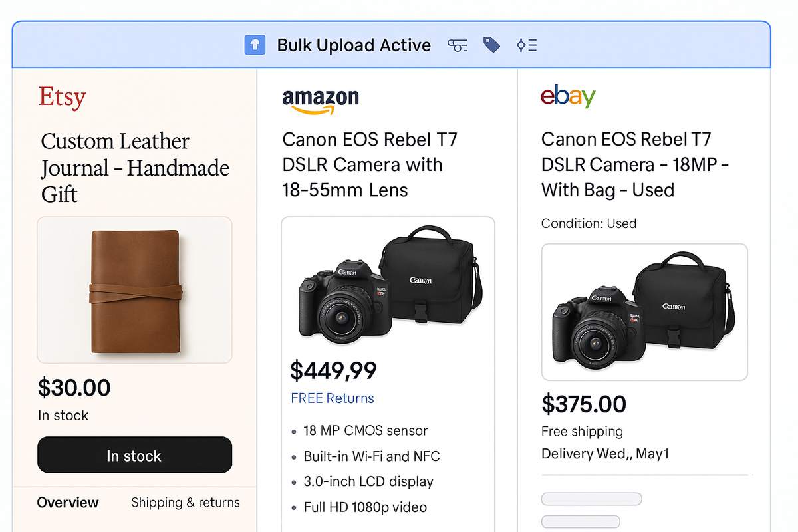Image resolution: width=798 pixels, height=532 pixels.
Task: Select the $449,99 Amazon price
Action: point(333,370)
